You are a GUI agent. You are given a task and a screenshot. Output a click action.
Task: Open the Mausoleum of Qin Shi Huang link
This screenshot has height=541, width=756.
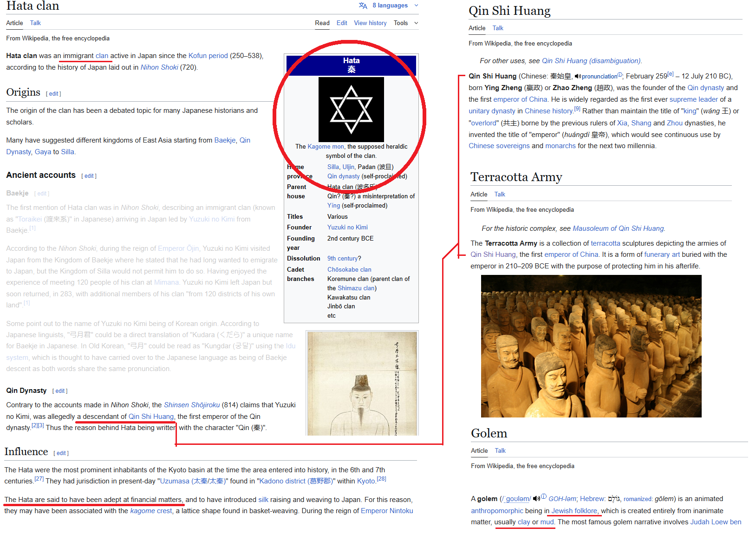coord(618,228)
